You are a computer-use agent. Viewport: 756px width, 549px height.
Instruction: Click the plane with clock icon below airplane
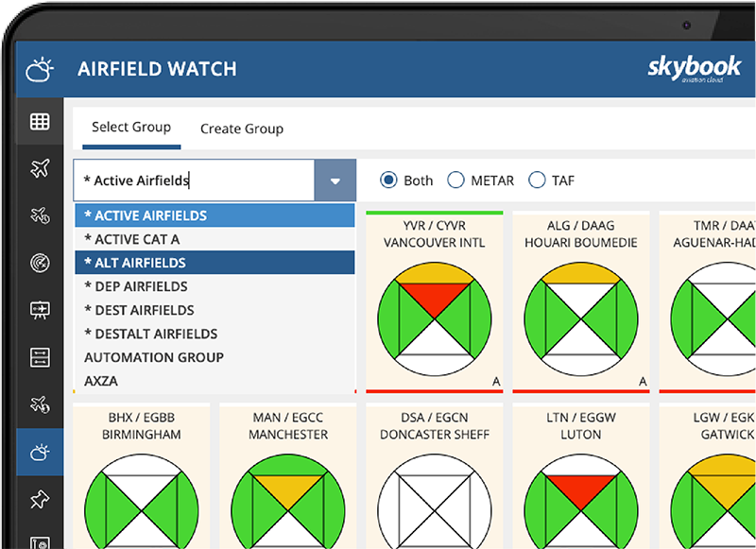[40, 215]
